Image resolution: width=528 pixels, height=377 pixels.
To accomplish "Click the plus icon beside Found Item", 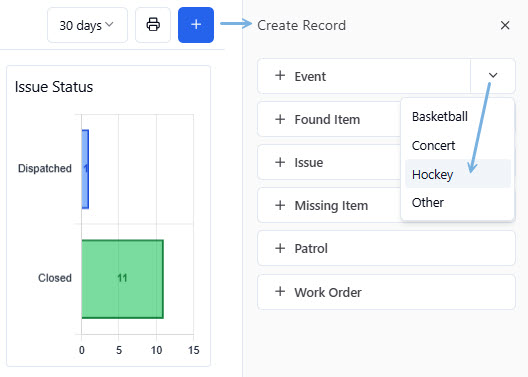I will [280, 119].
